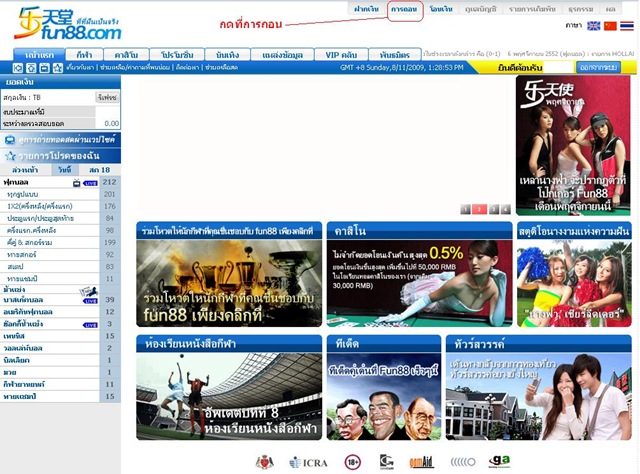This screenshot has height=474, width=640.
Task: Click the LIVE badge on the football row
Action: click(90, 183)
